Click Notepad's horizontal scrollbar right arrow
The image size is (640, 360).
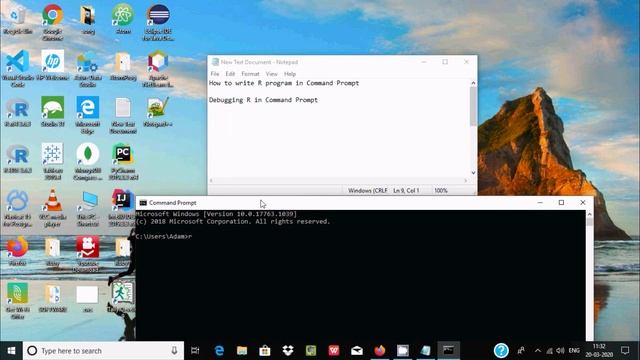click(466, 180)
